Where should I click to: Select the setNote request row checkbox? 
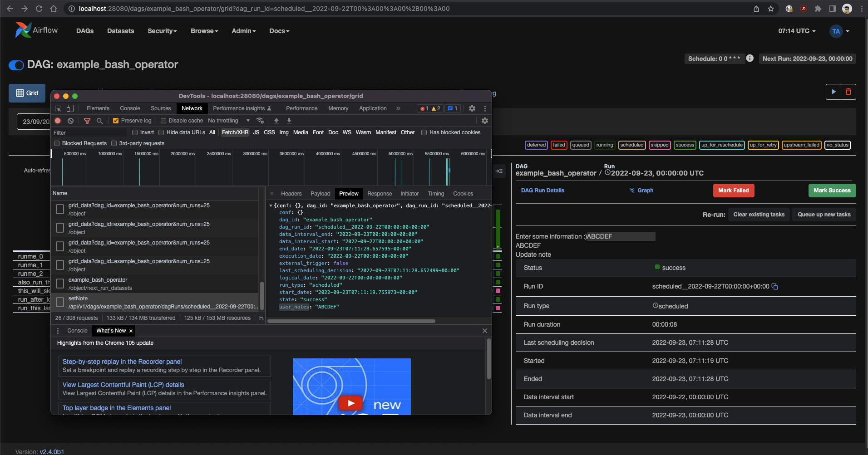coord(59,302)
